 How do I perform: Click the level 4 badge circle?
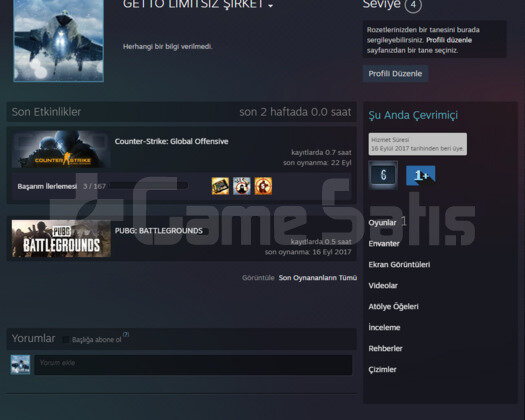(413, 5)
